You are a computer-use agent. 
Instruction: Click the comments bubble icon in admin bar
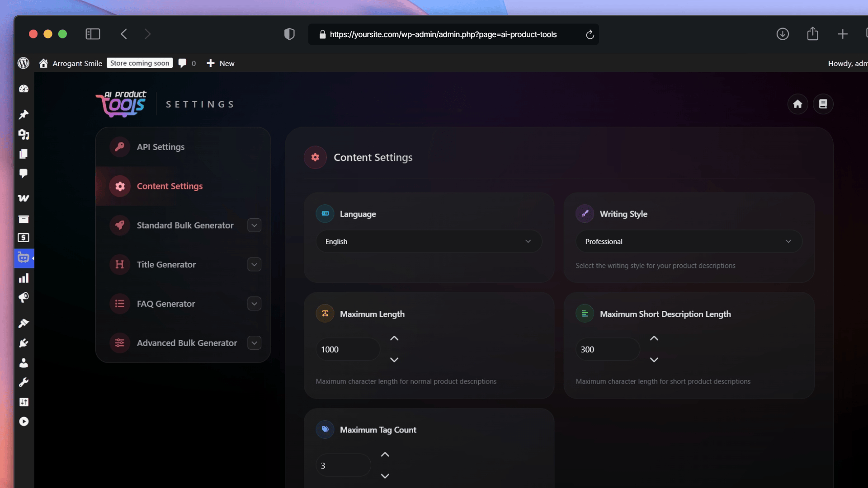182,63
